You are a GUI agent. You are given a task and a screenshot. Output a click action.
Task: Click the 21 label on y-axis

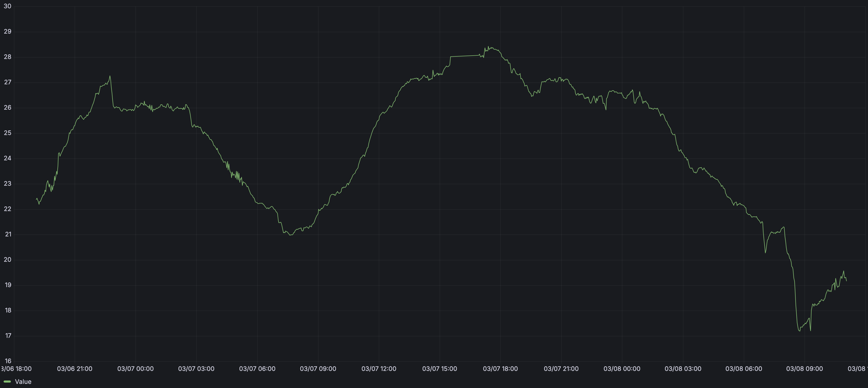point(8,234)
